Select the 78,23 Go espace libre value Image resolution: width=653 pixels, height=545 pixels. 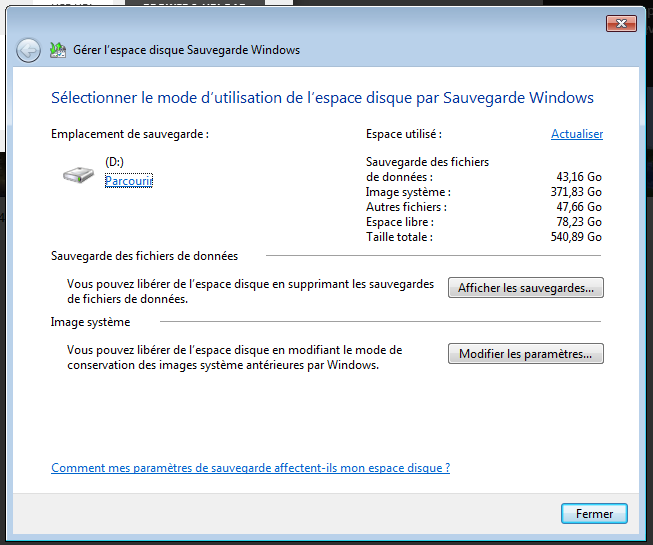[579, 222]
